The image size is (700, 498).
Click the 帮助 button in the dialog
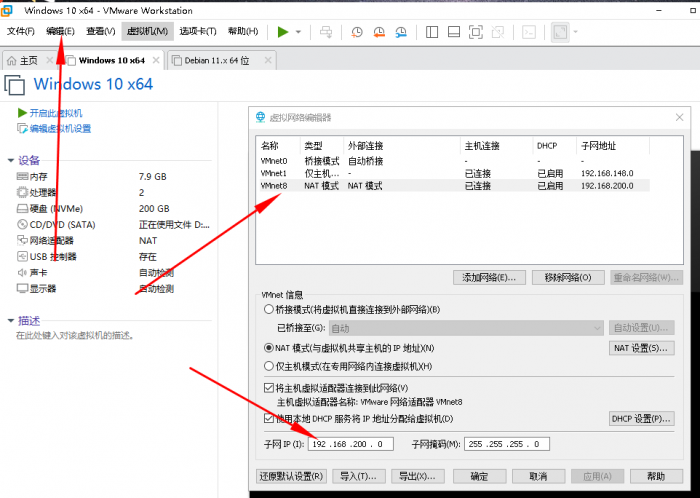656,476
